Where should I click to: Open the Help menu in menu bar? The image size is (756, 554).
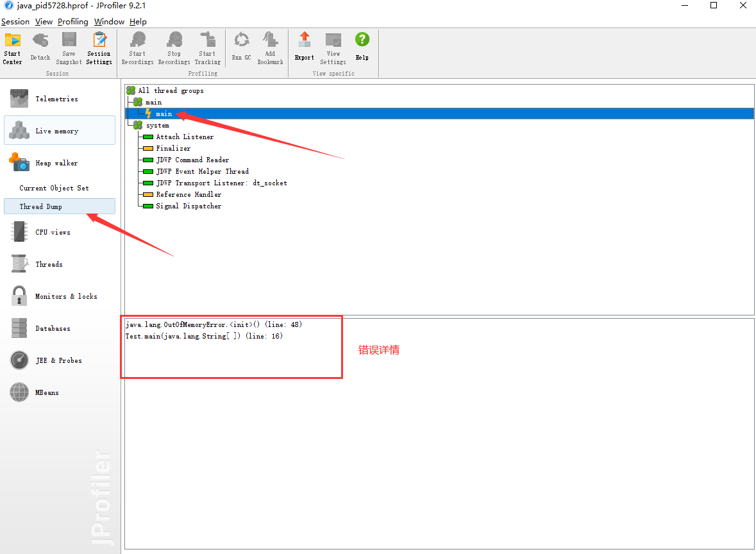138,22
